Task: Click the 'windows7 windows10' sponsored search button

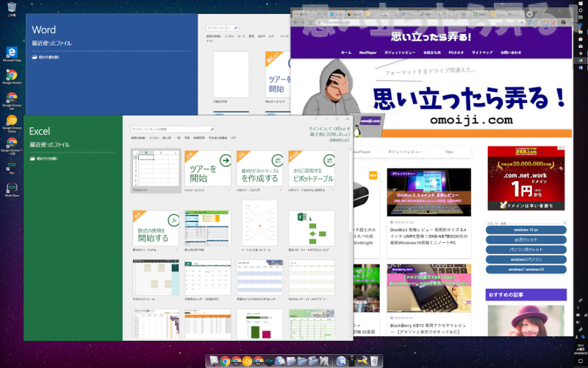Action: point(526,269)
